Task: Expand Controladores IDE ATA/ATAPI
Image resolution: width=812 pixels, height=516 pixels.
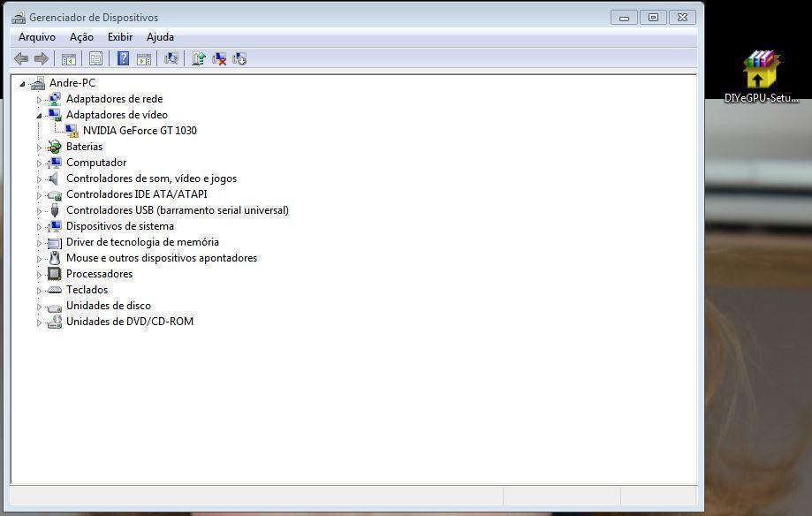Action: (x=39, y=194)
